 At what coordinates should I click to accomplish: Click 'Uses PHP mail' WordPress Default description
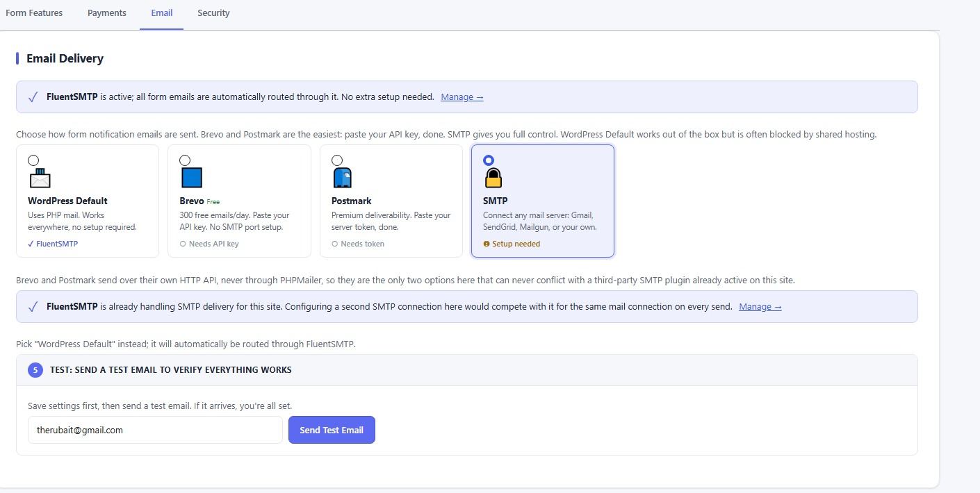(82, 221)
